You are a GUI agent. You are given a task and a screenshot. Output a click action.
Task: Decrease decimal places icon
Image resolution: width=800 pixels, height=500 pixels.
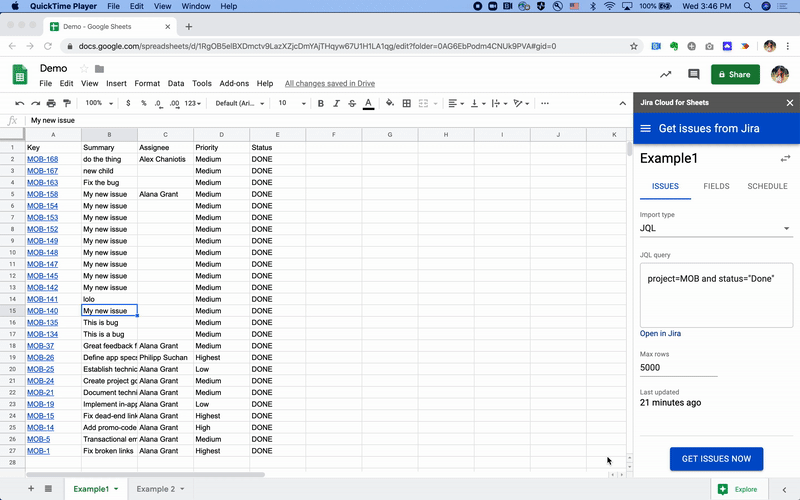159,104
